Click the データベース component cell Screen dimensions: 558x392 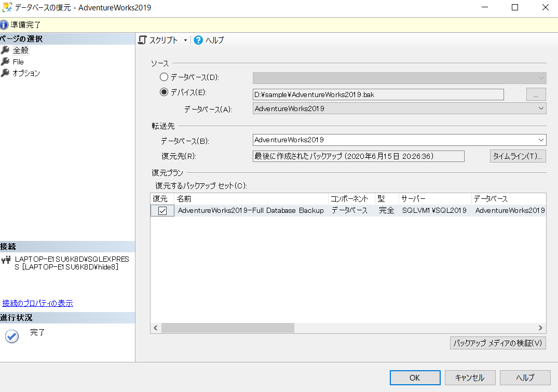tap(351, 210)
